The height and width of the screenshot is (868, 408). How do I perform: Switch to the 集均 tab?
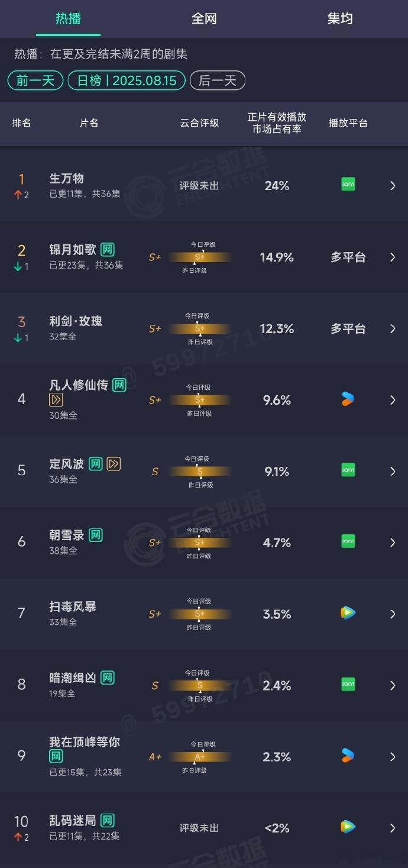[340, 18]
